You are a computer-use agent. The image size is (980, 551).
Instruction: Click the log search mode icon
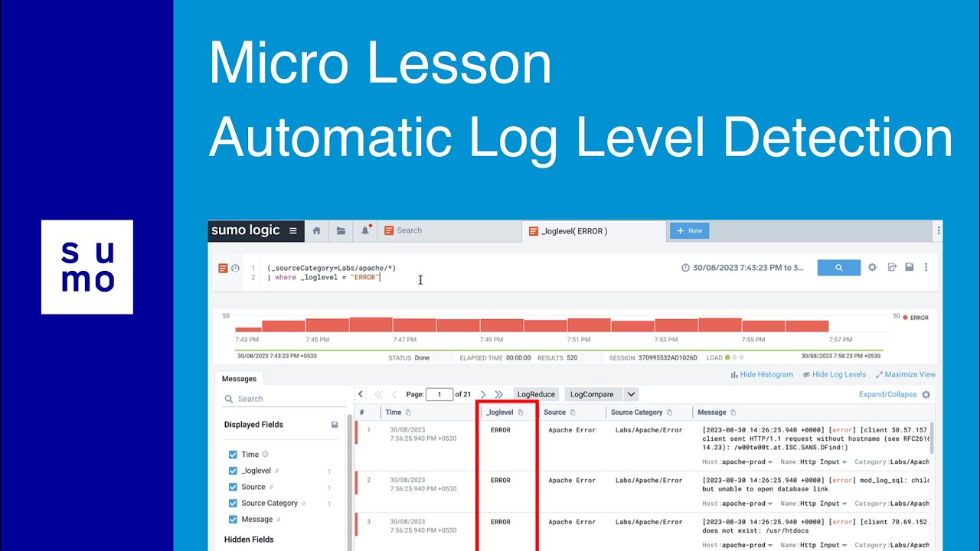223,268
